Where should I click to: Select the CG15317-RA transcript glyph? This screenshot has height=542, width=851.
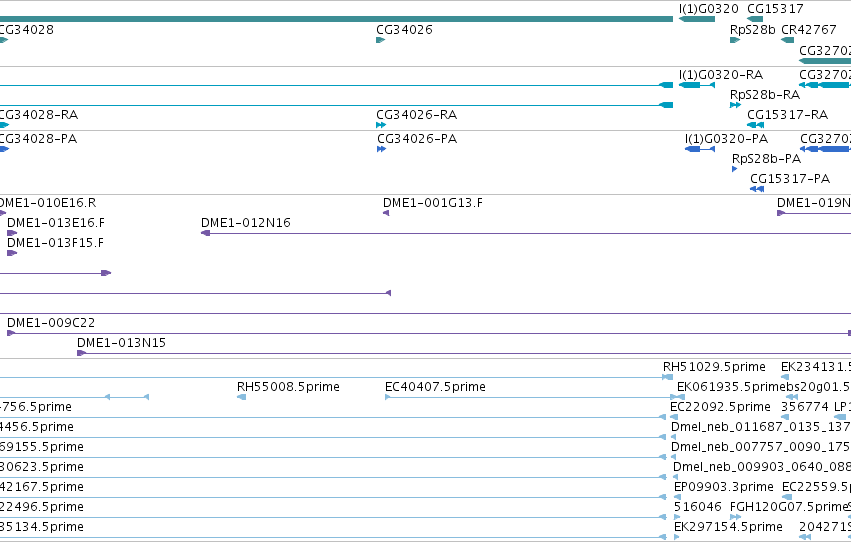[x=755, y=125]
